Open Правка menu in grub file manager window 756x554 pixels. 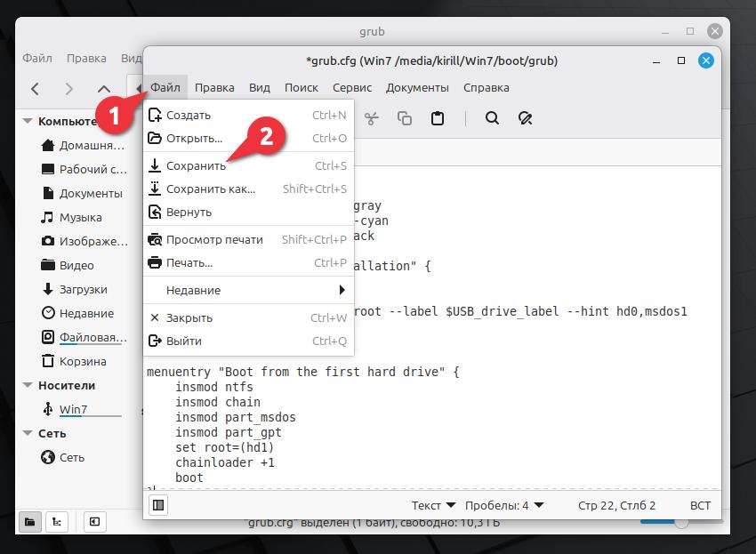pos(86,59)
